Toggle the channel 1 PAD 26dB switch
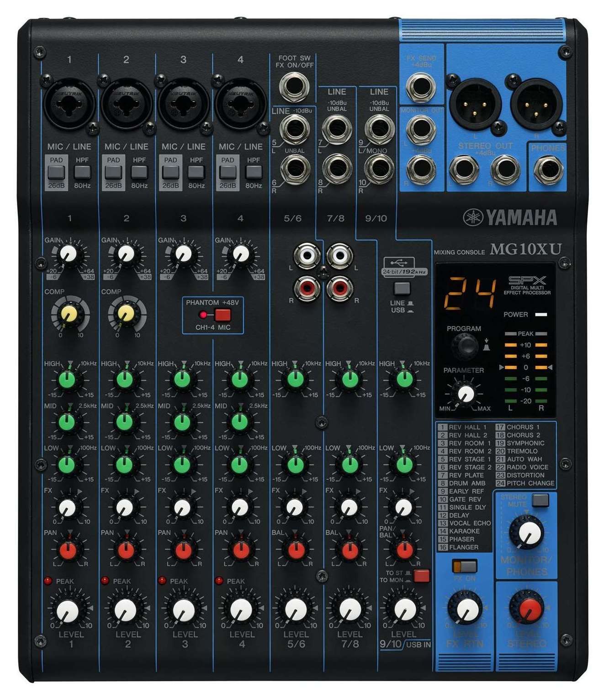 pyautogui.click(x=56, y=172)
